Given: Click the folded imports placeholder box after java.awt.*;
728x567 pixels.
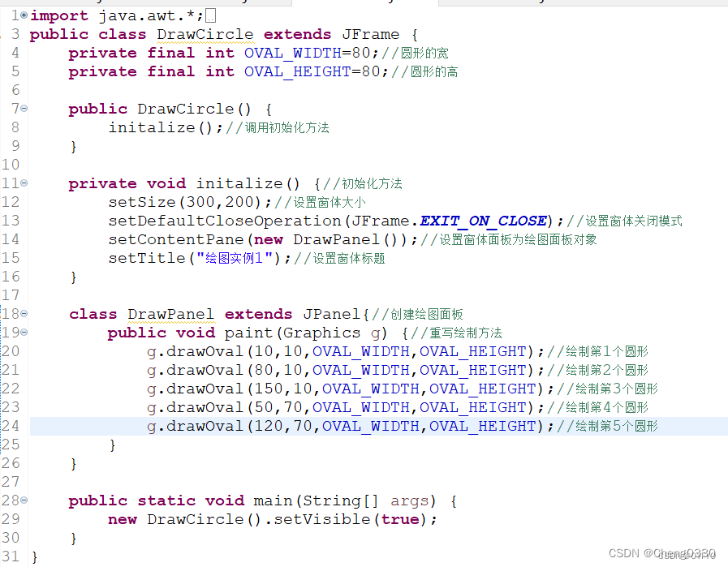Looking at the screenshot, I should 210,16.
